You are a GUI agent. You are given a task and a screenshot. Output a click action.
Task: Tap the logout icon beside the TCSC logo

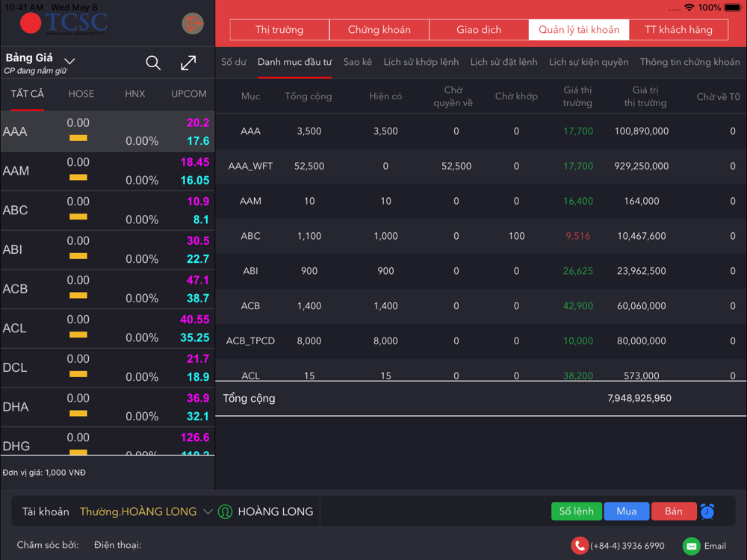click(x=193, y=23)
